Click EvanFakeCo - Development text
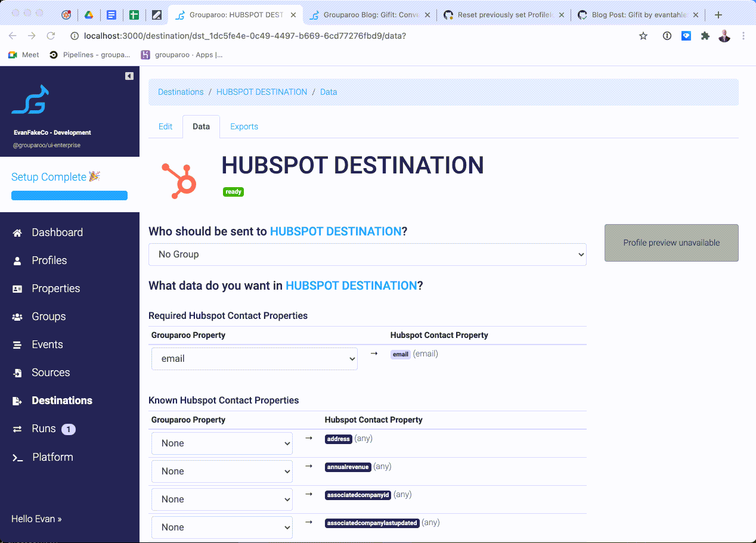The width and height of the screenshot is (756, 543). pos(52,132)
